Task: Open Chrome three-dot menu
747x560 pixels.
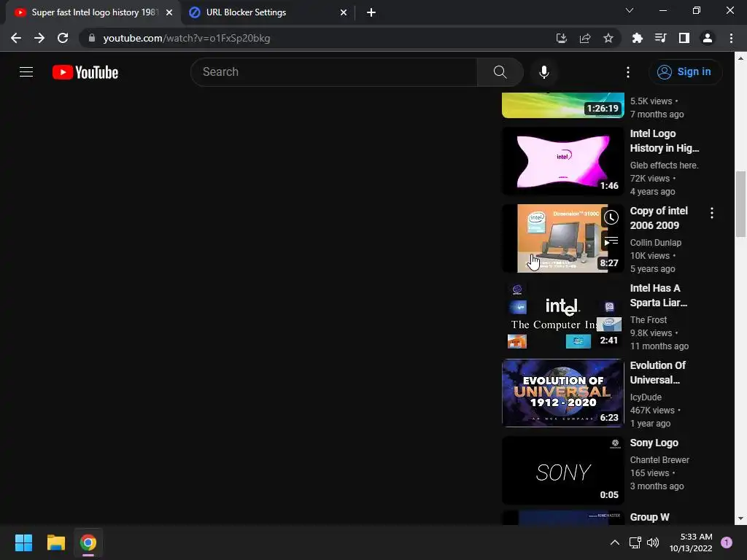Action: pos(731,38)
